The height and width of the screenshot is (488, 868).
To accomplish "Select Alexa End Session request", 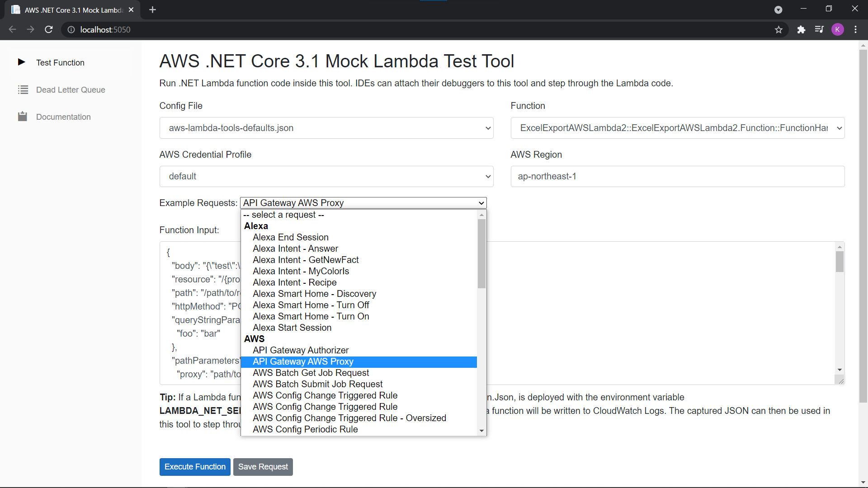I will [359, 237].
